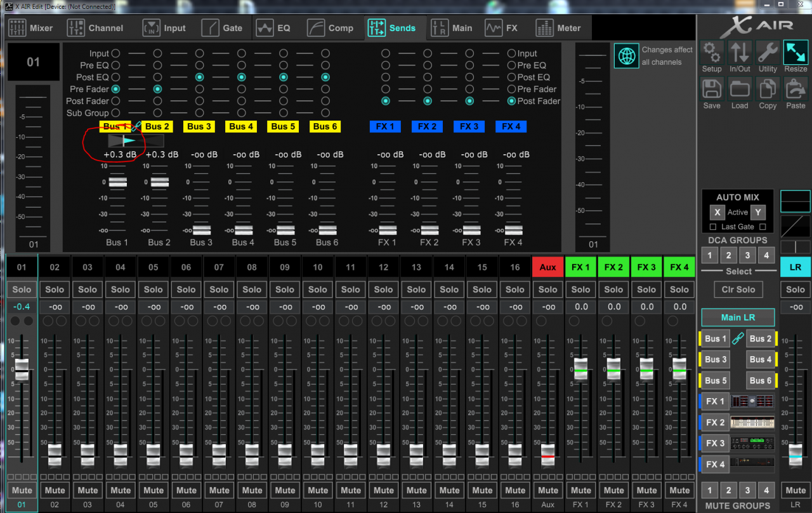Open the FX 1 effect rack thumbnail
The width and height of the screenshot is (812, 513).
tap(752, 401)
